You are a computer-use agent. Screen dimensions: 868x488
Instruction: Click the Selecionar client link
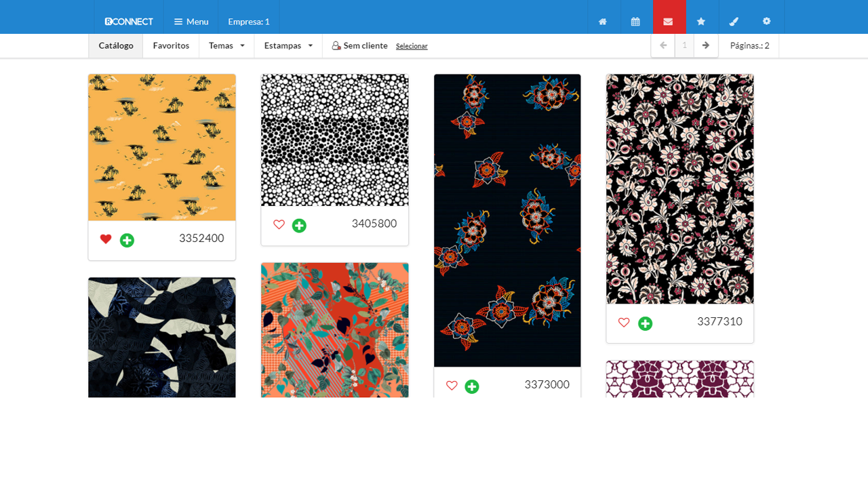412,46
